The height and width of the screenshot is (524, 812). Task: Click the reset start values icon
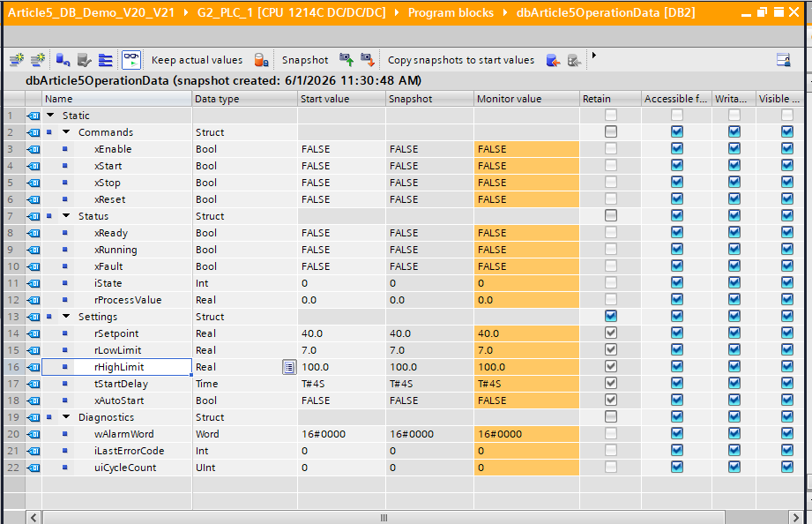pyautogui.click(x=63, y=60)
